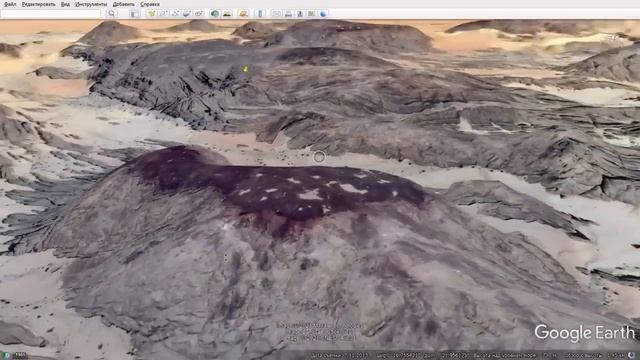640x360 pixels.
Task: Click the small icon at the status bar's right end
Action: click(x=632, y=356)
